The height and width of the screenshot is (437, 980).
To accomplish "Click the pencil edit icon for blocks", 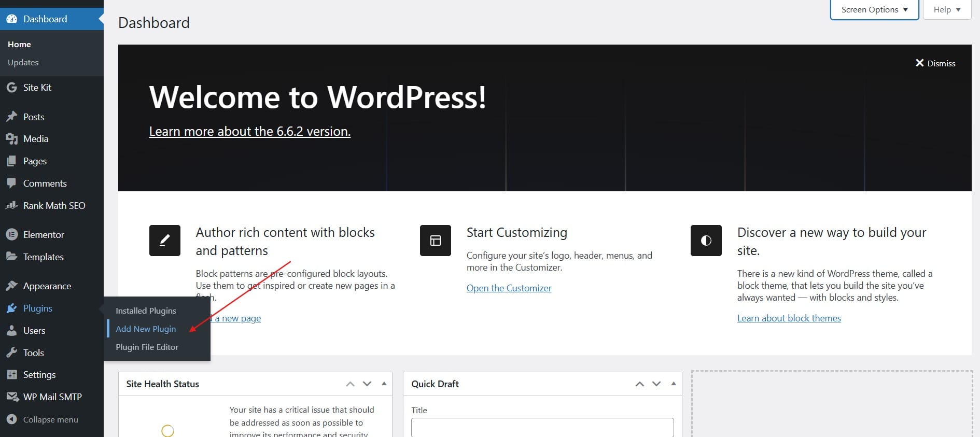I will tap(165, 241).
